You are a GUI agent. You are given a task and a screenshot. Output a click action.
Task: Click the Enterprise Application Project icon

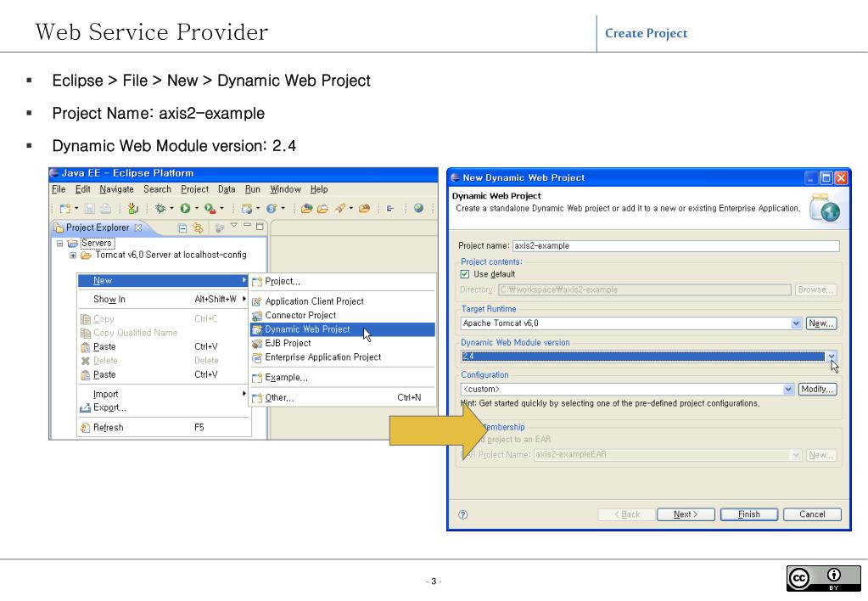tap(256, 357)
